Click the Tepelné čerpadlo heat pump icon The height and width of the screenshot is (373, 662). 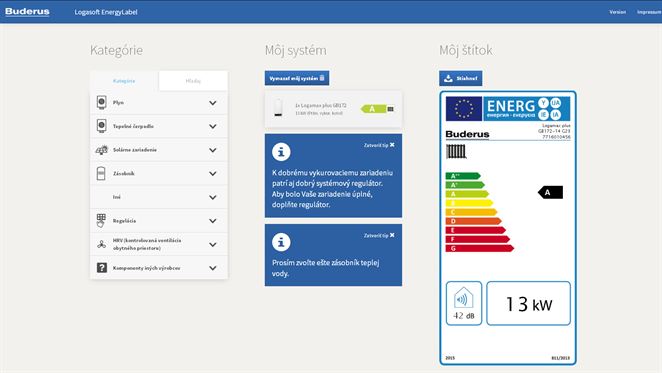point(101,126)
